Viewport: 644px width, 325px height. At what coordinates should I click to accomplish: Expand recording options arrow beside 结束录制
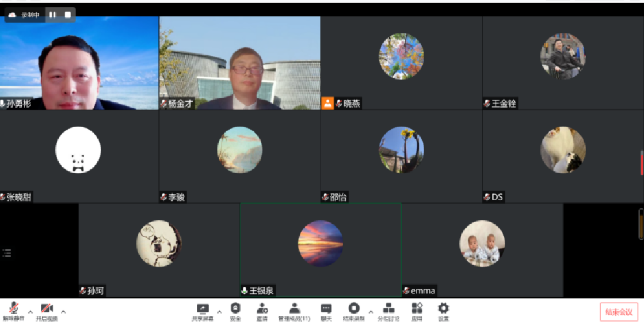point(371,312)
